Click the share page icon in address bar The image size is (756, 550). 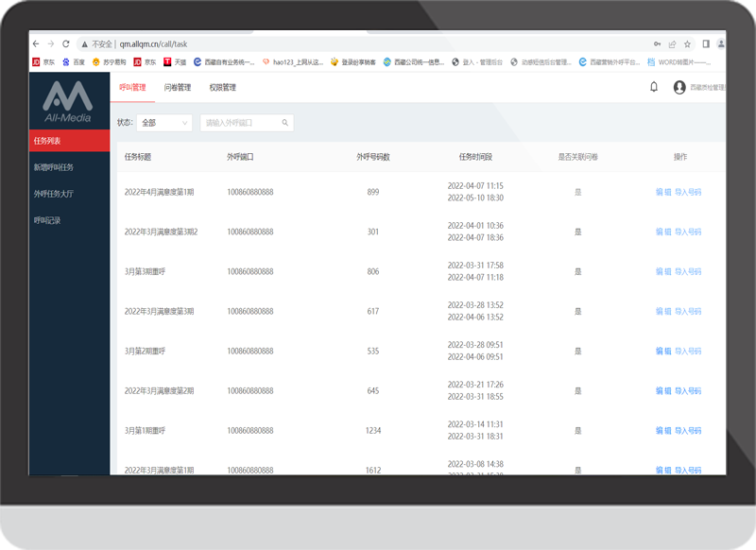672,44
